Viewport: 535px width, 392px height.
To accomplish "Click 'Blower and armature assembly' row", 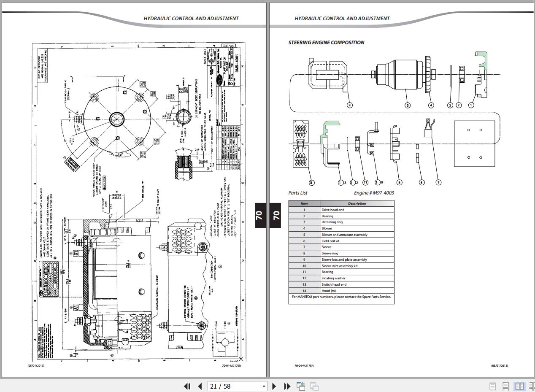I will tap(341, 235).
